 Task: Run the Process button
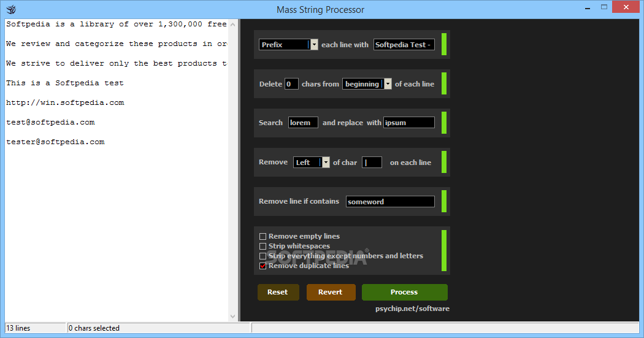click(x=405, y=292)
